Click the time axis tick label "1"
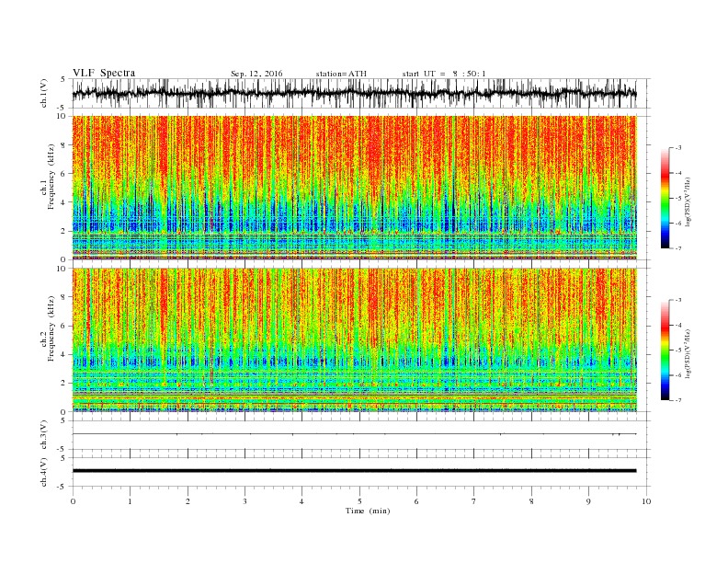This screenshot has width=728, height=563. (130, 501)
